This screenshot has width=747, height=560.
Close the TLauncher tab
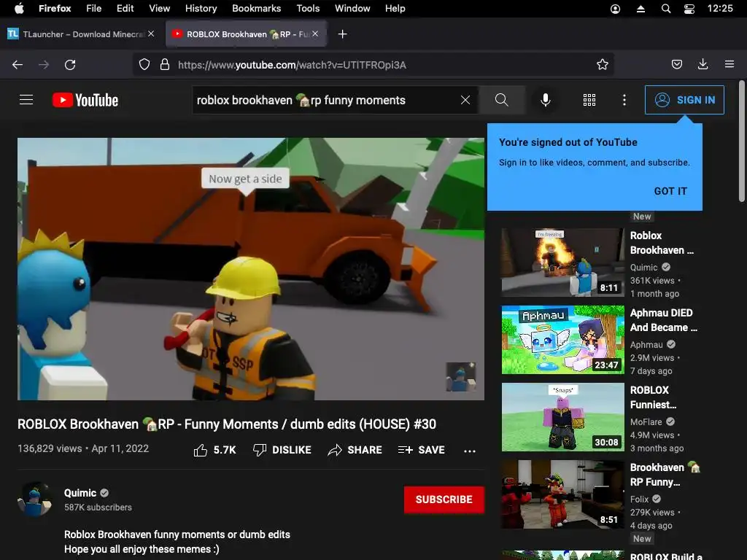[151, 34]
